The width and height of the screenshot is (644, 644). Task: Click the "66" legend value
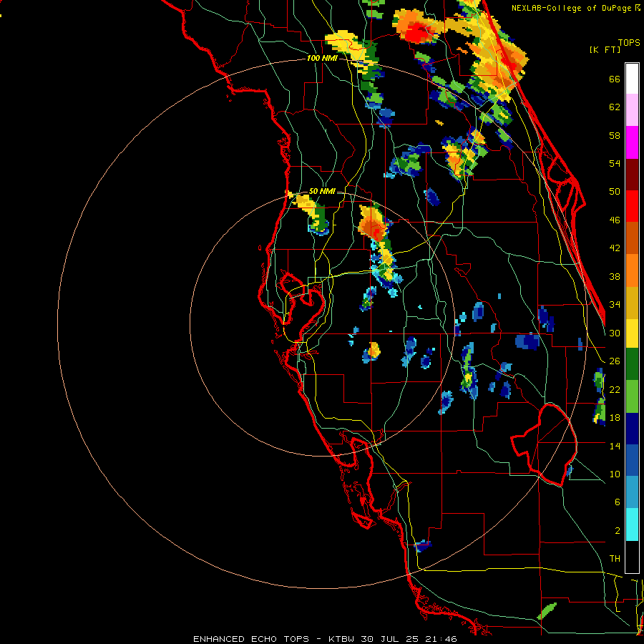[615, 79]
